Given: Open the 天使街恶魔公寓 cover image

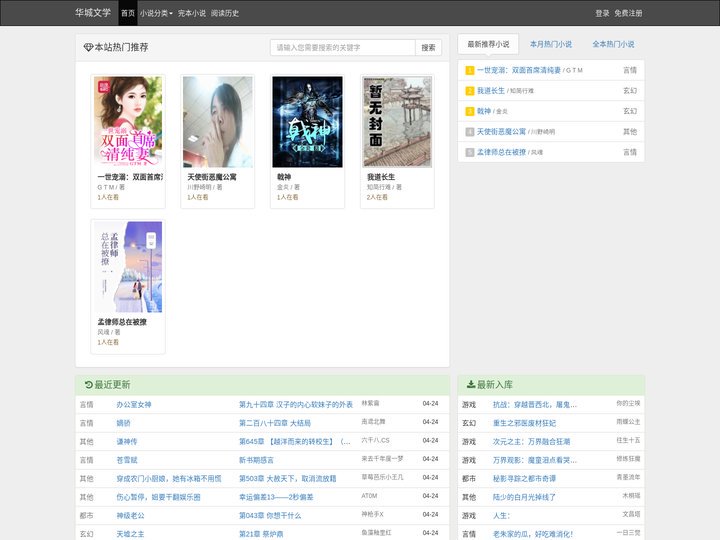Looking at the screenshot, I should pyautogui.click(x=218, y=122).
